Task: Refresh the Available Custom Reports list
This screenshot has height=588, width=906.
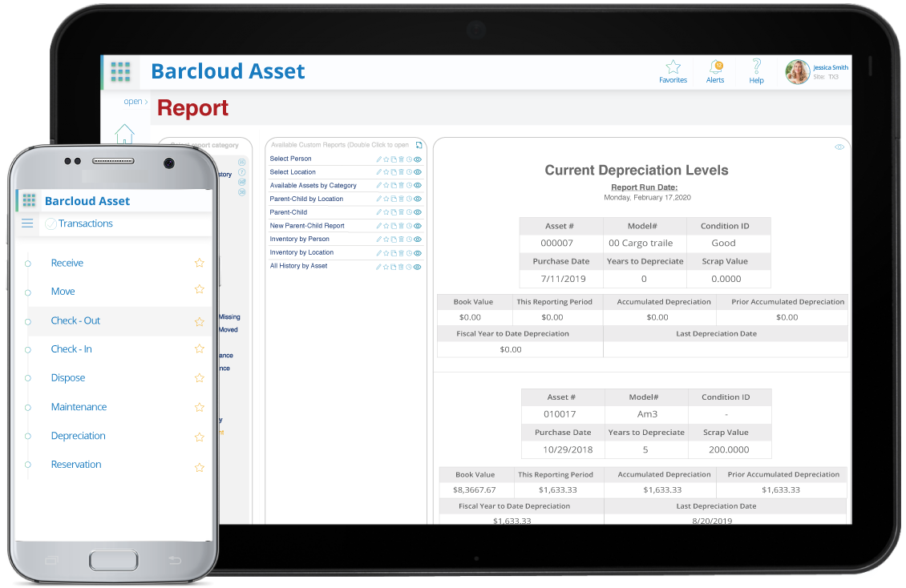Action: tap(419, 145)
